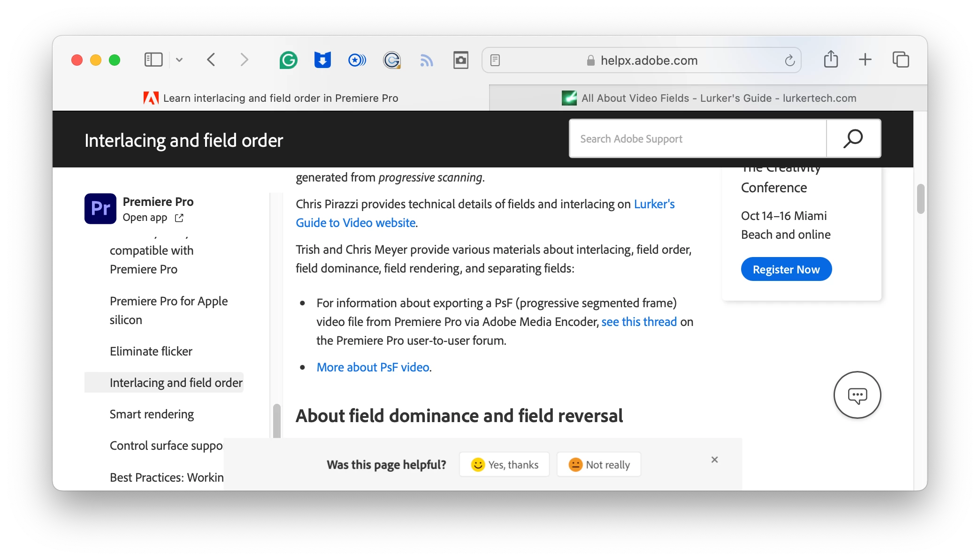Viewport: 980px width, 560px height.
Task: Click the screenshot camera extension icon
Action: [460, 60]
